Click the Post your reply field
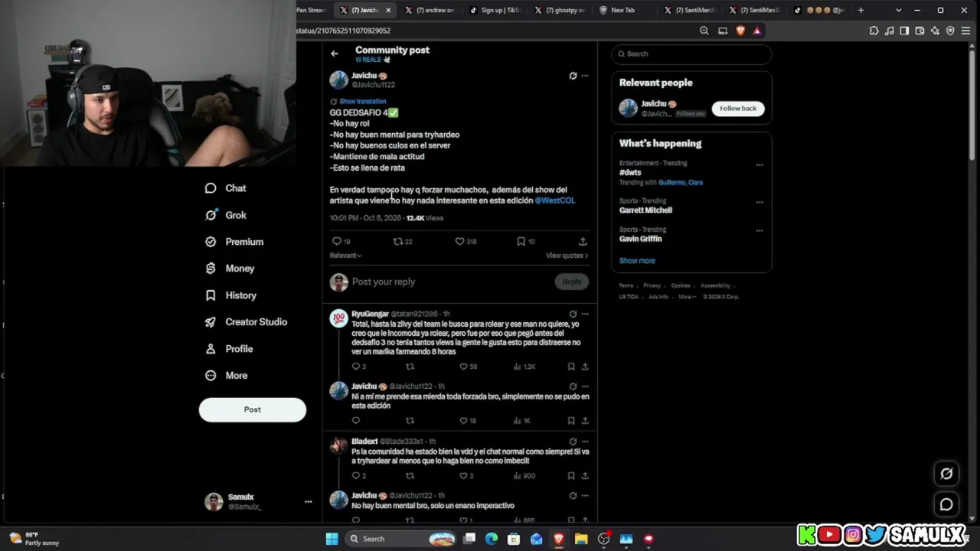This screenshot has width=980, height=551. [x=452, y=282]
